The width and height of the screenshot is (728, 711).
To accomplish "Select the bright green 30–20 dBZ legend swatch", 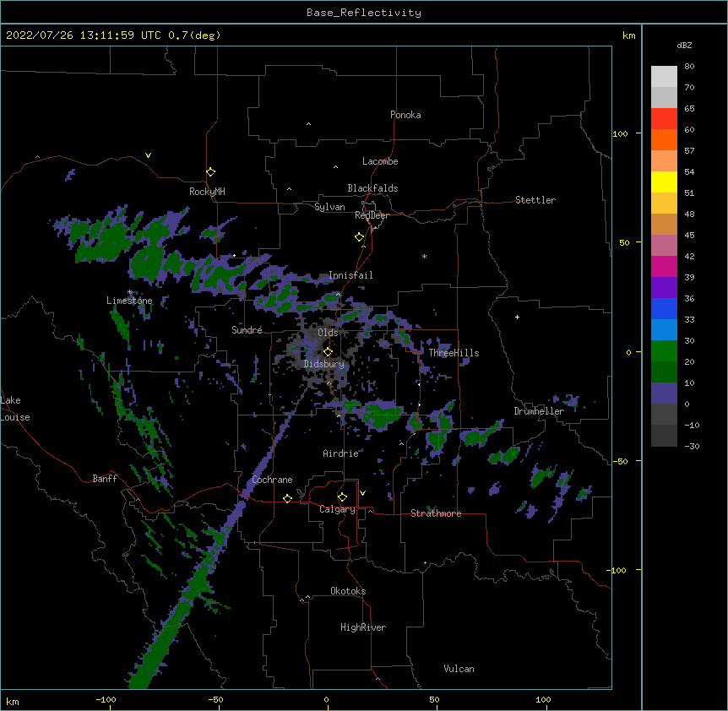I will click(x=664, y=351).
